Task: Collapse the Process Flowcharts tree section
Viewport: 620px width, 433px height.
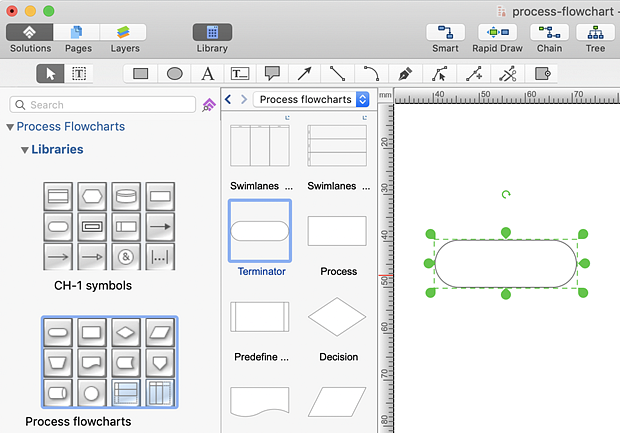Action: click(x=10, y=127)
